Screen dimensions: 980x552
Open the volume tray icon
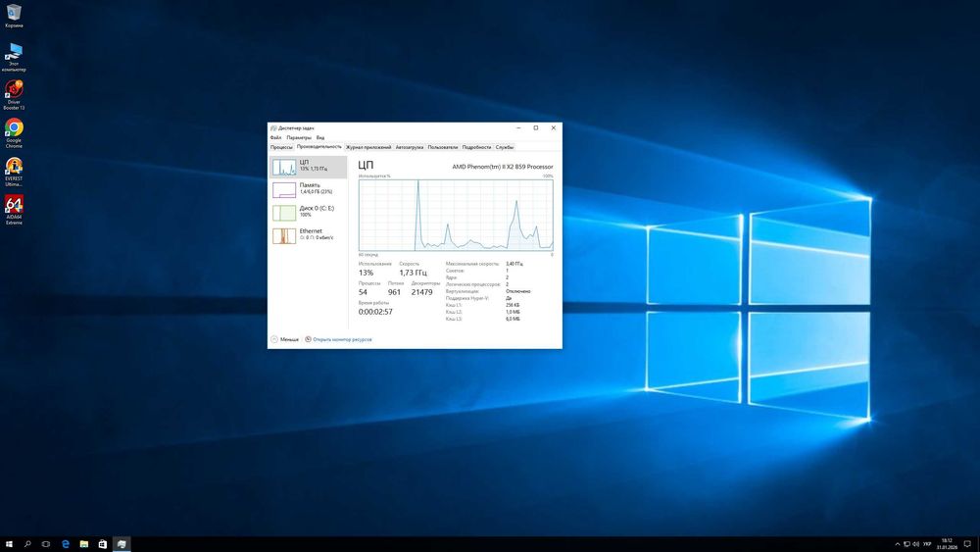point(915,544)
